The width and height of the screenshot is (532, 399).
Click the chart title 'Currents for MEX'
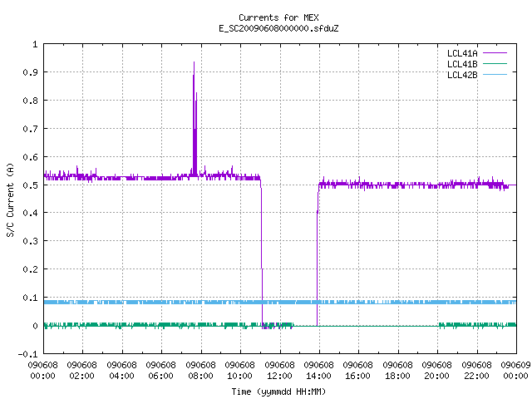tap(278, 17)
